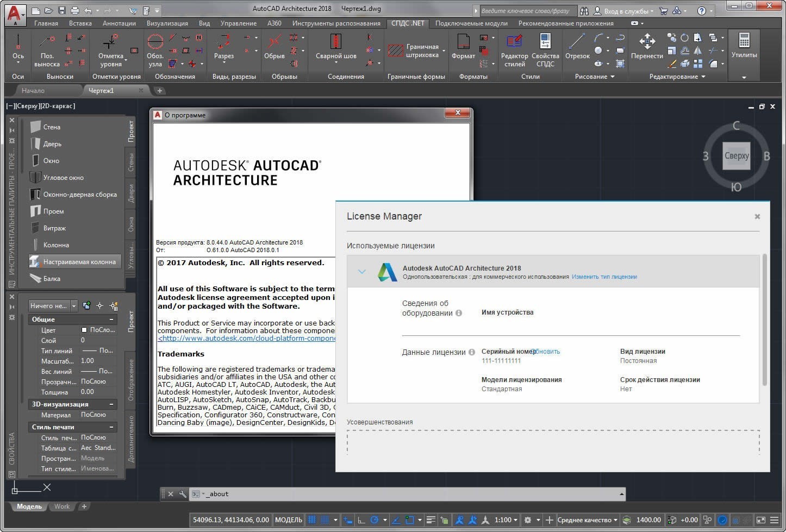Open the Вставка ribbon tab

click(80, 23)
